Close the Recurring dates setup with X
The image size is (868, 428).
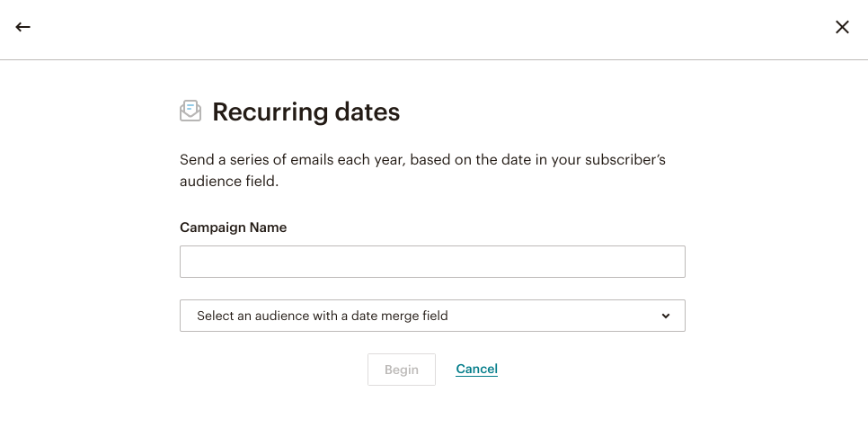(842, 27)
